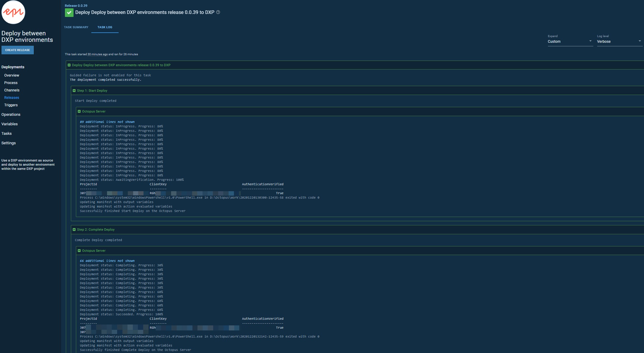Viewport: 644px width, 353px height.
Task: Select the Task Log tab
Action: (x=105, y=27)
